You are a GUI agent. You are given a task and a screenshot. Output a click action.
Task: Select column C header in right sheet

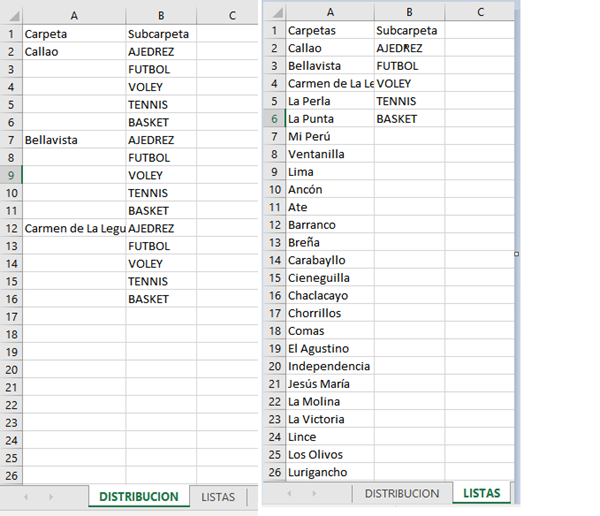[480, 12]
